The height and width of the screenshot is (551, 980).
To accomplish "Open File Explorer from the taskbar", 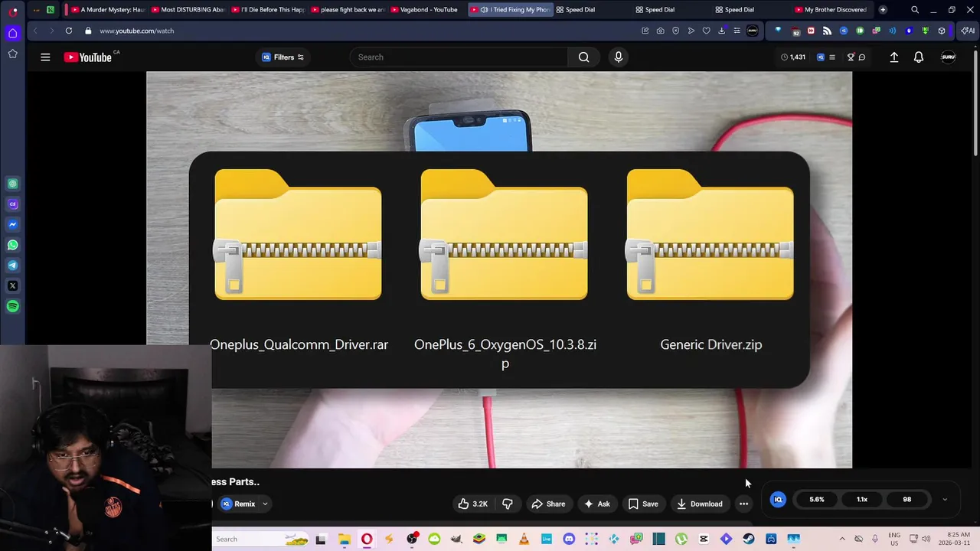I will point(345,540).
